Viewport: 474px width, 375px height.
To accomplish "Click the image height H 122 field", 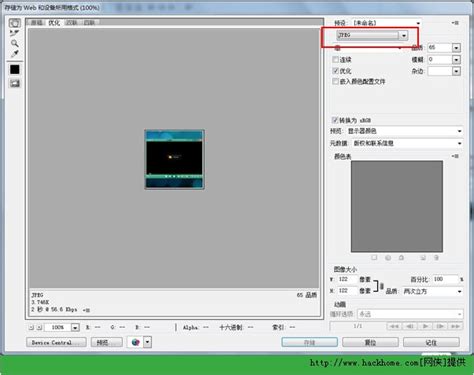I will point(347,291).
